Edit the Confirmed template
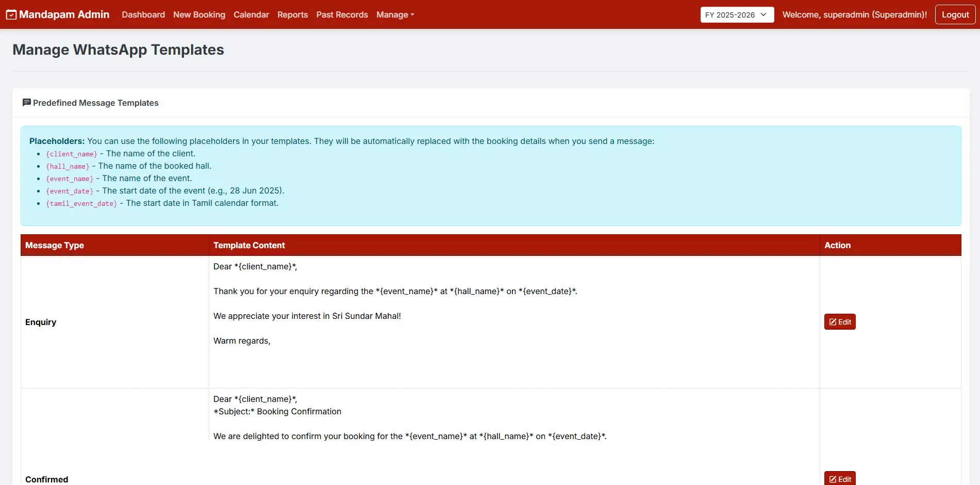980x485 pixels. (x=840, y=478)
